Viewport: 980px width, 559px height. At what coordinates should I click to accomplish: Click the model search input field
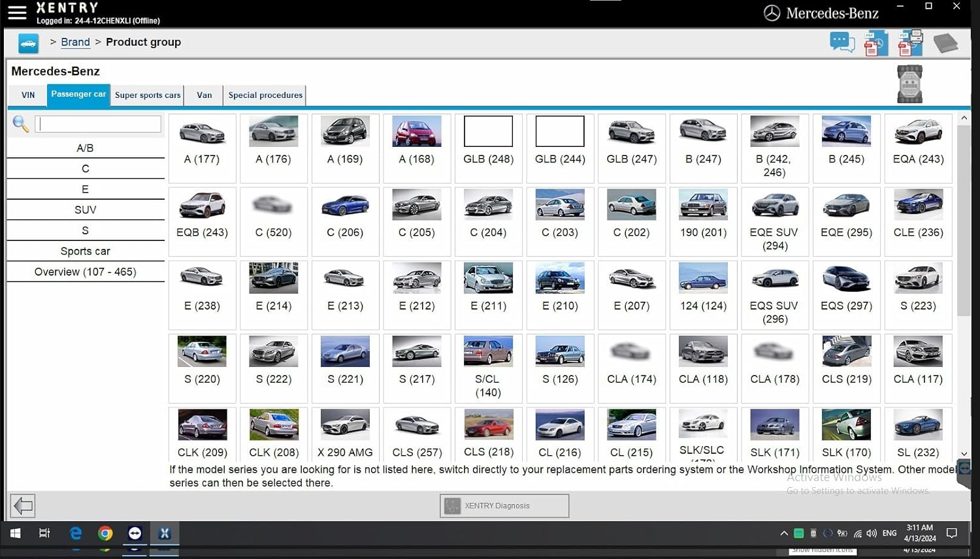[98, 124]
